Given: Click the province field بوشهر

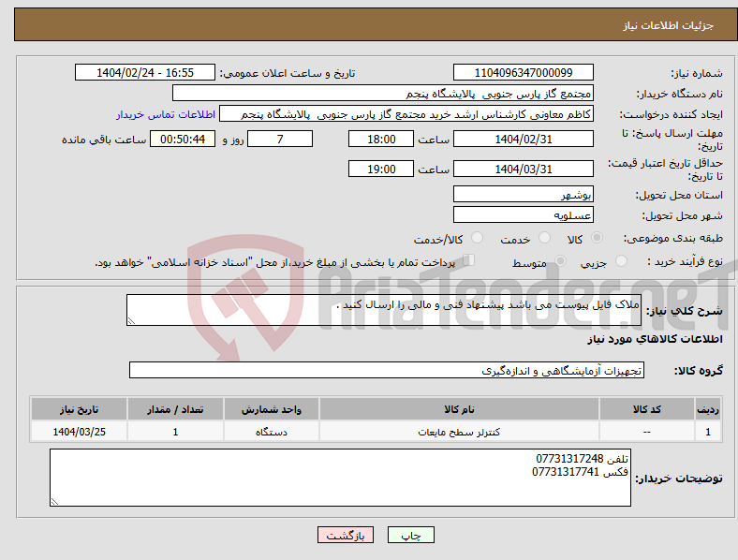Looking at the screenshot, I should [523, 195].
